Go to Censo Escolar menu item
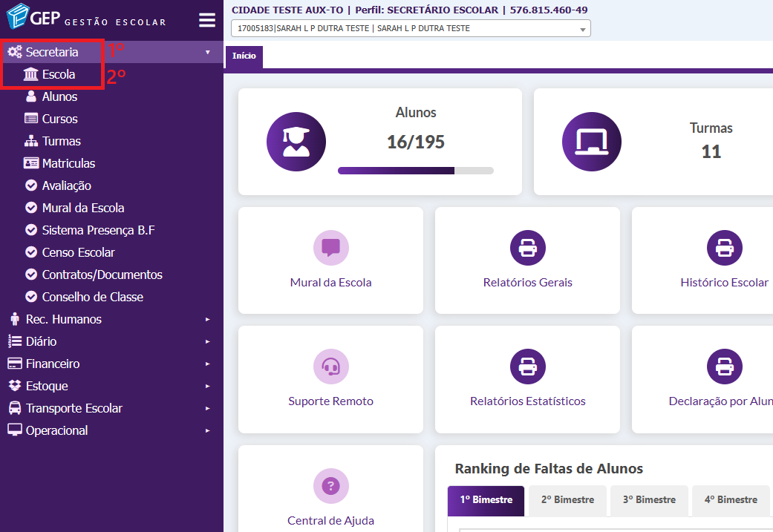The image size is (773, 532). coord(78,252)
